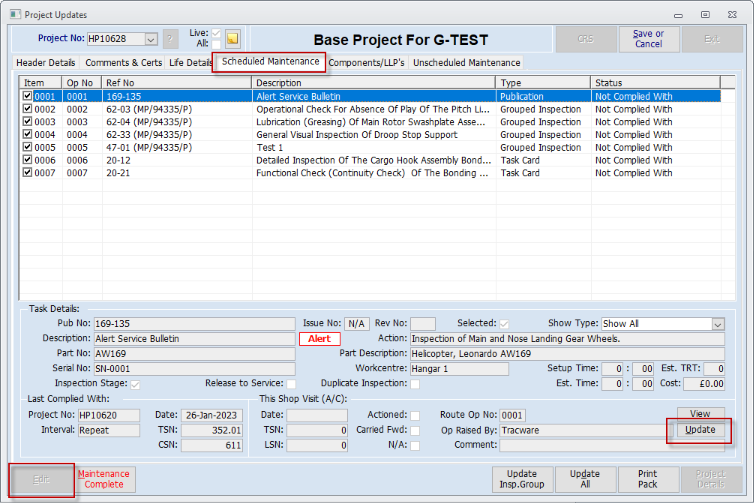Viewport: 754px width, 503px height.
Task: Switch to Comments & Certs tab
Action: pos(124,63)
